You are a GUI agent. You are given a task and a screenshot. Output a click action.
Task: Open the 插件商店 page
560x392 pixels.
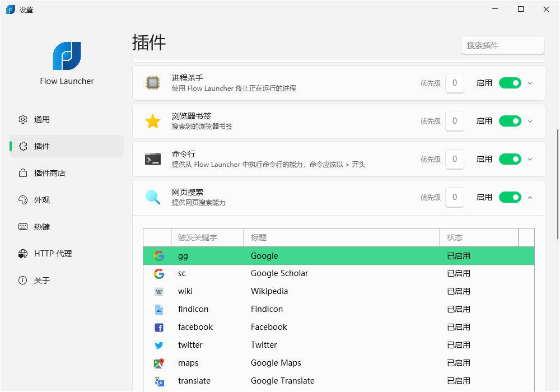(50, 173)
